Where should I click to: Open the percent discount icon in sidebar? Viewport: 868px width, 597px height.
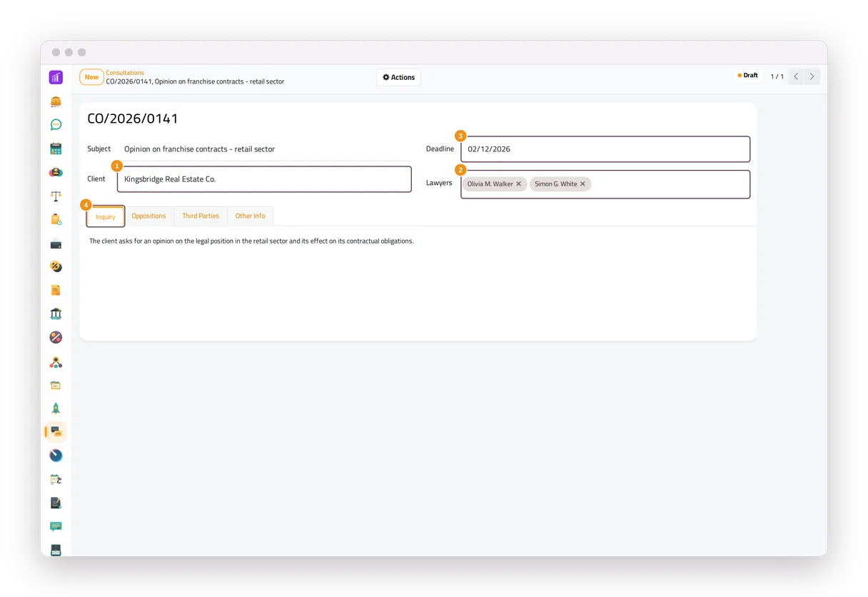[x=56, y=266]
